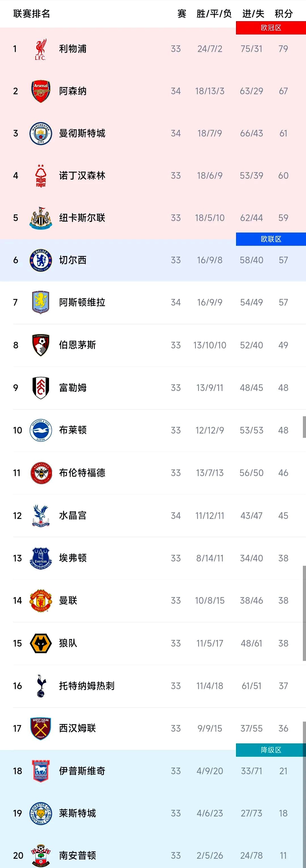Open the Chelsea club logo
306x868 pixels.
(x=41, y=260)
